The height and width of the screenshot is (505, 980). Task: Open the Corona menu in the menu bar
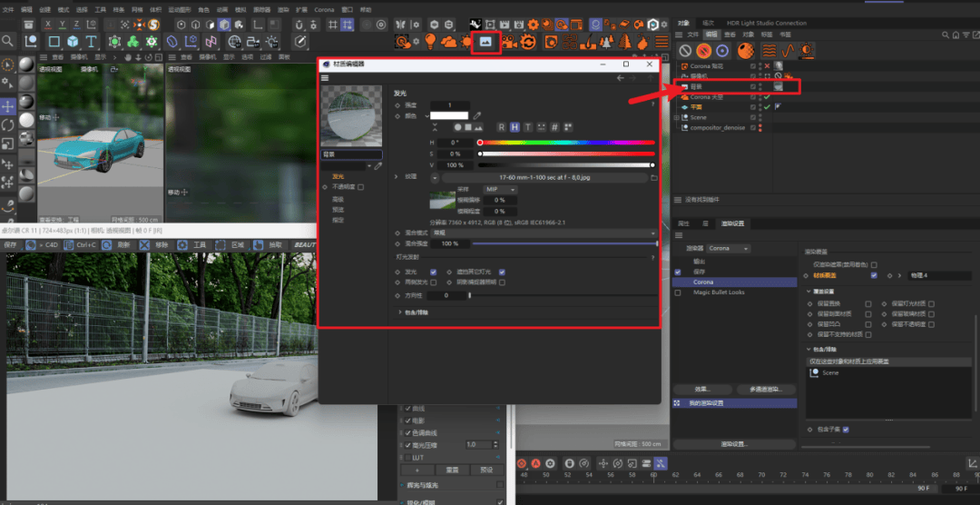[x=324, y=9]
